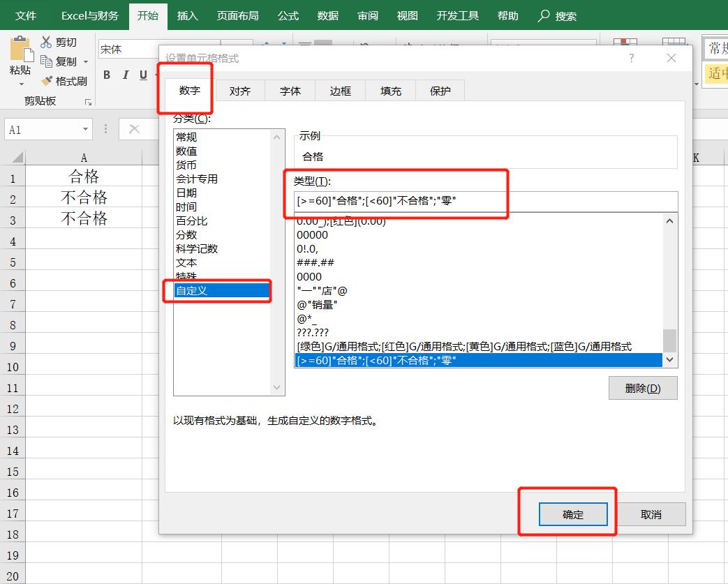Open the 剪贴板 dialog launcher arrow
This screenshot has width=728, height=584.
pyautogui.click(x=88, y=102)
